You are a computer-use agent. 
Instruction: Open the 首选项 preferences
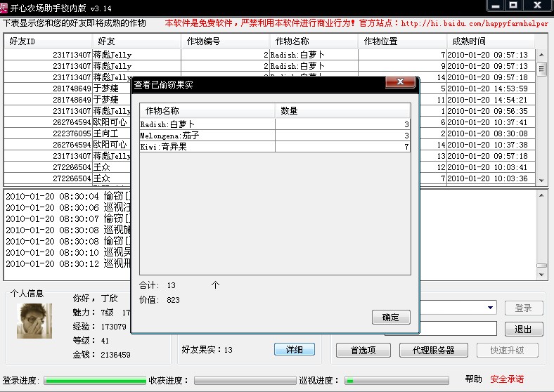[x=363, y=350]
